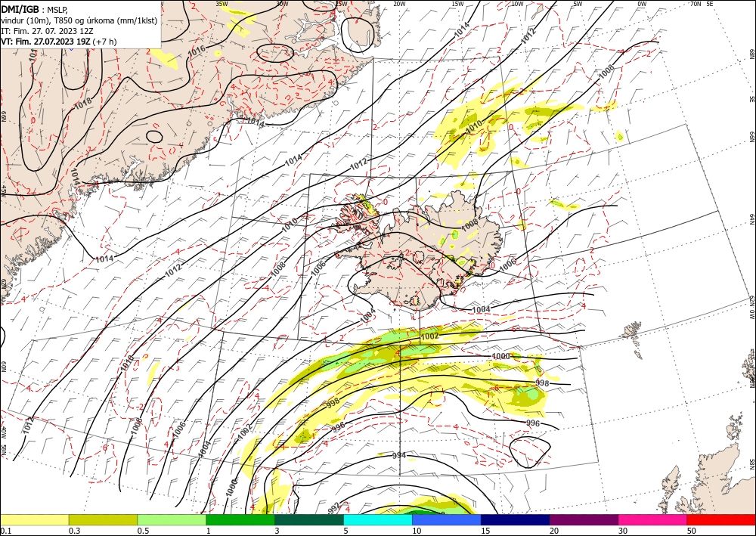Click the legend value '20' under the colorbar
The height and width of the screenshot is (536, 756).
[x=554, y=531]
